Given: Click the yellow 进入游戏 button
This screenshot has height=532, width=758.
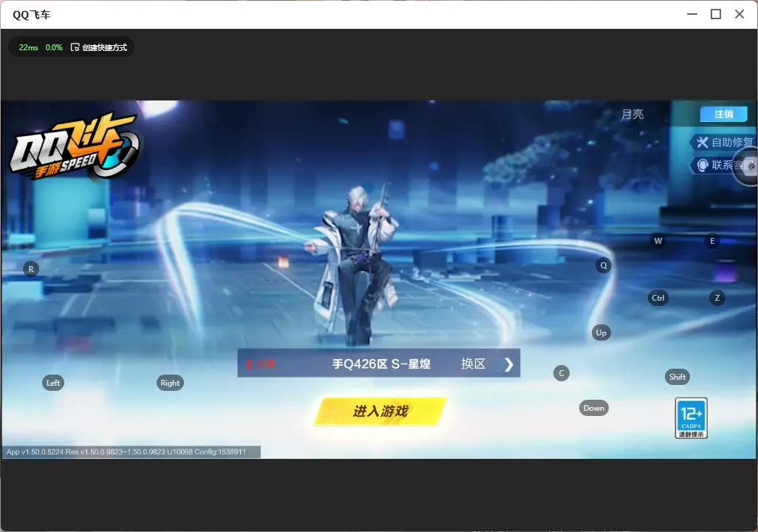Looking at the screenshot, I should coord(380,411).
